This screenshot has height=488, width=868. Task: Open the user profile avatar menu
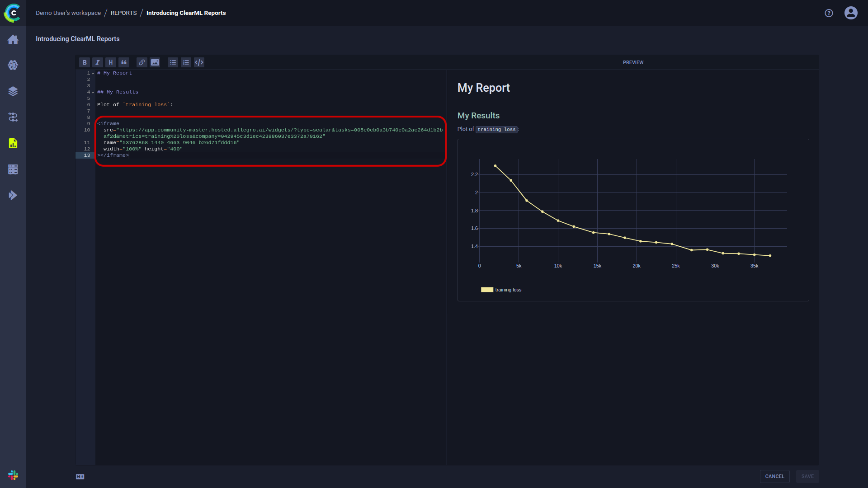point(851,13)
